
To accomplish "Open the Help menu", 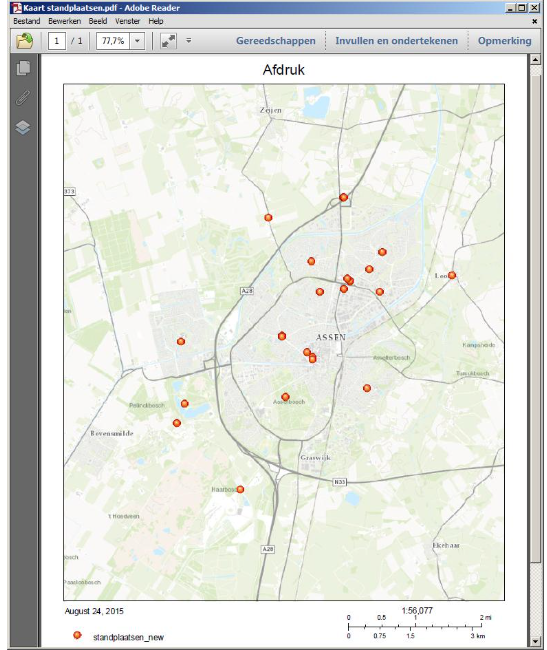I will click(x=156, y=21).
